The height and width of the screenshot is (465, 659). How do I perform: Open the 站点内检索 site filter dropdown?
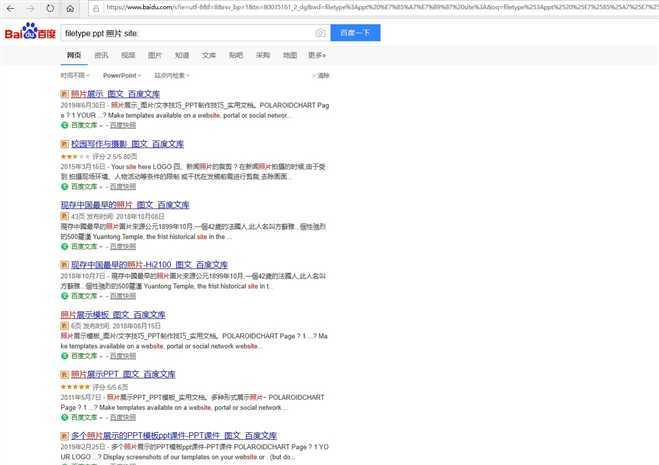click(x=171, y=75)
